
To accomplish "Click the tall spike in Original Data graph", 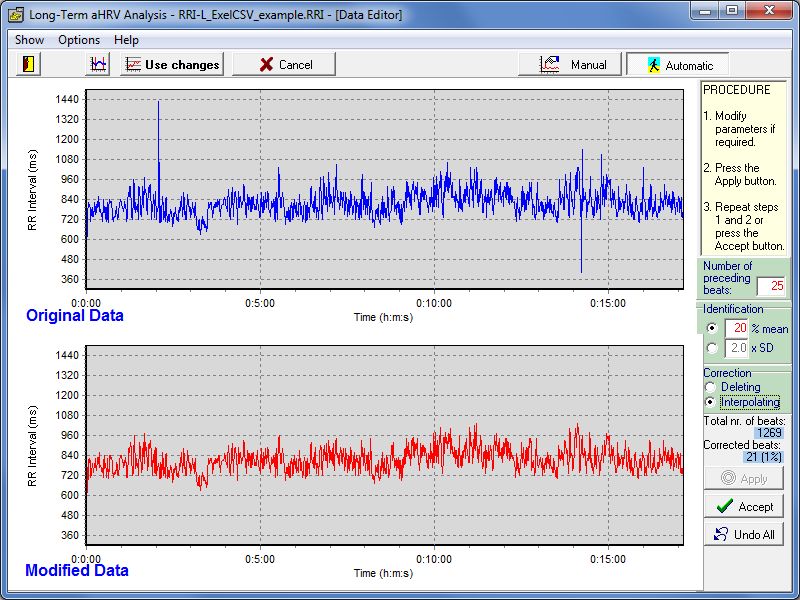I will [x=158, y=110].
